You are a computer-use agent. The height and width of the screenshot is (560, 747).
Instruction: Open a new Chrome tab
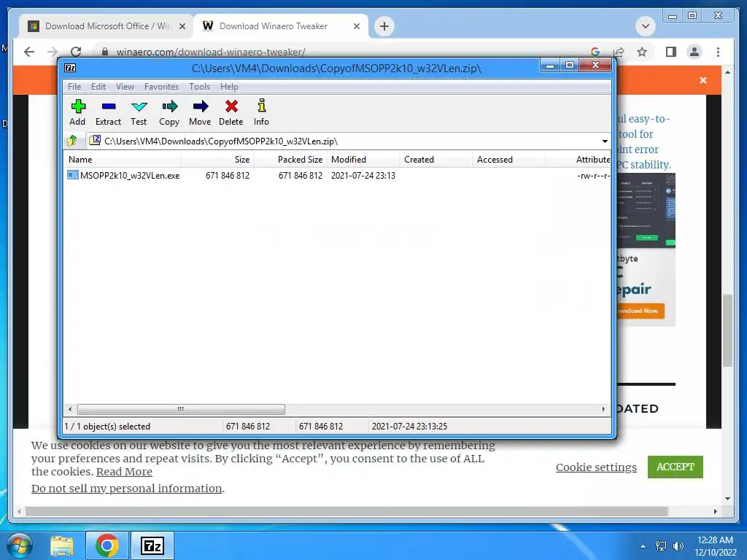click(x=384, y=26)
